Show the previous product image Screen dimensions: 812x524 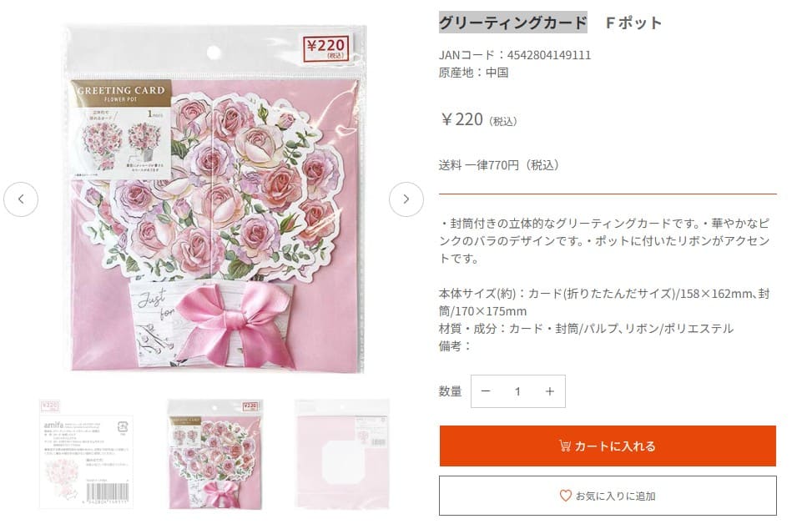coord(21,199)
